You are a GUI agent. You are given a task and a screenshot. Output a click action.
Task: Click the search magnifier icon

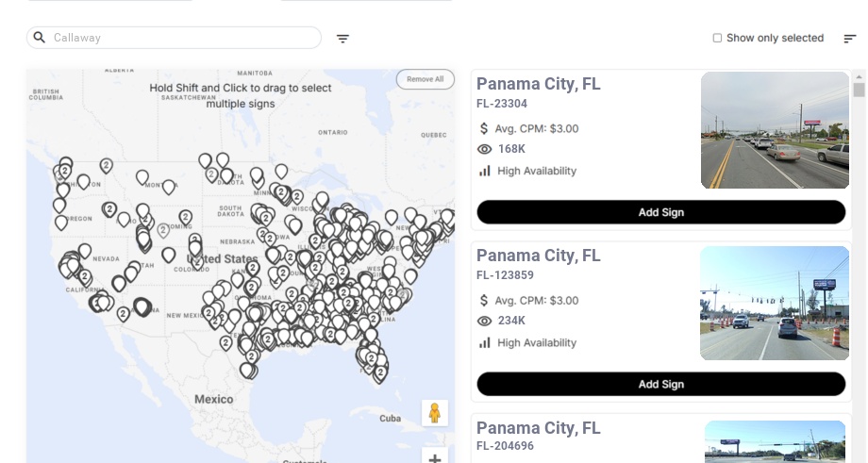pyautogui.click(x=39, y=38)
